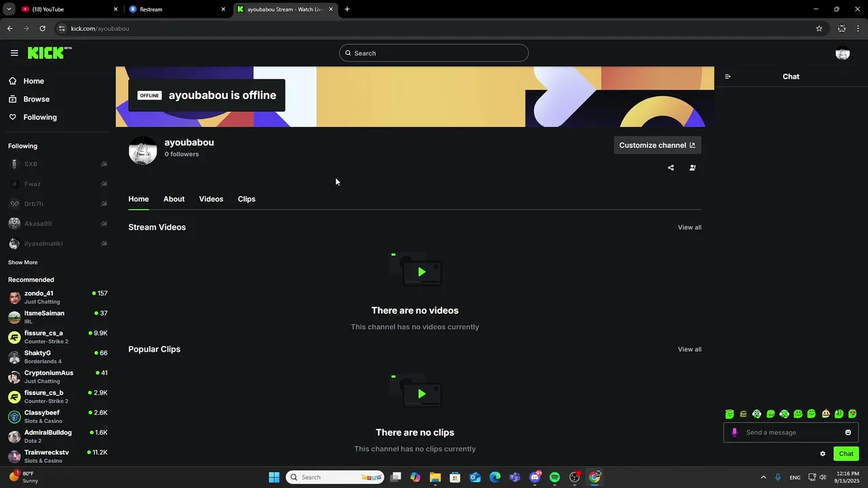Click the address bar showing kick.com/ayoubabou
Image resolution: width=868 pixels, height=488 pixels.
coord(434,28)
